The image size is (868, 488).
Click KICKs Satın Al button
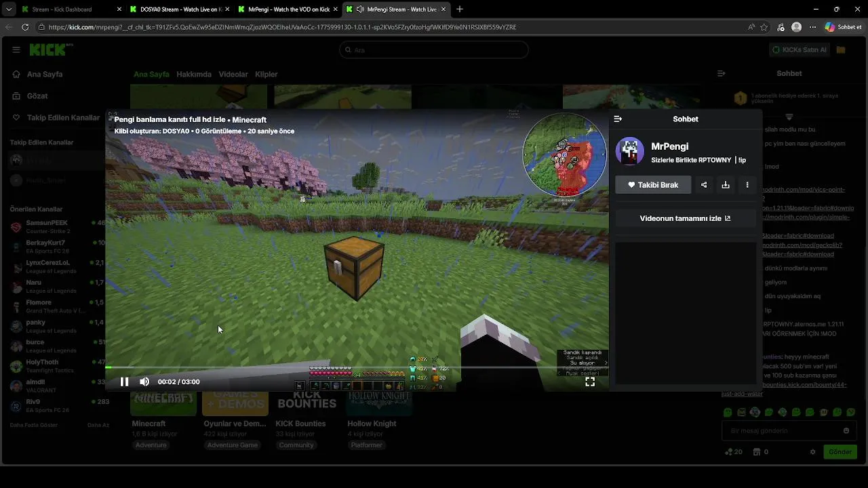800,49
